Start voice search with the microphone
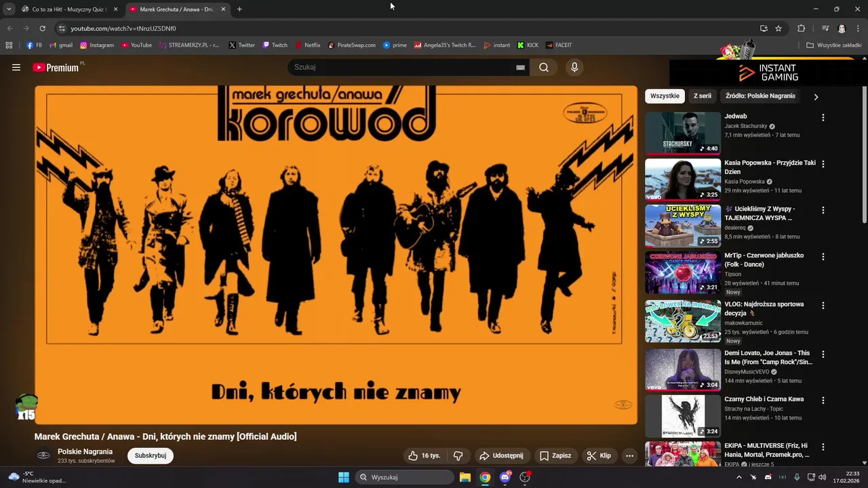Image resolution: width=868 pixels, height=488 pixels. pos(574,67)
